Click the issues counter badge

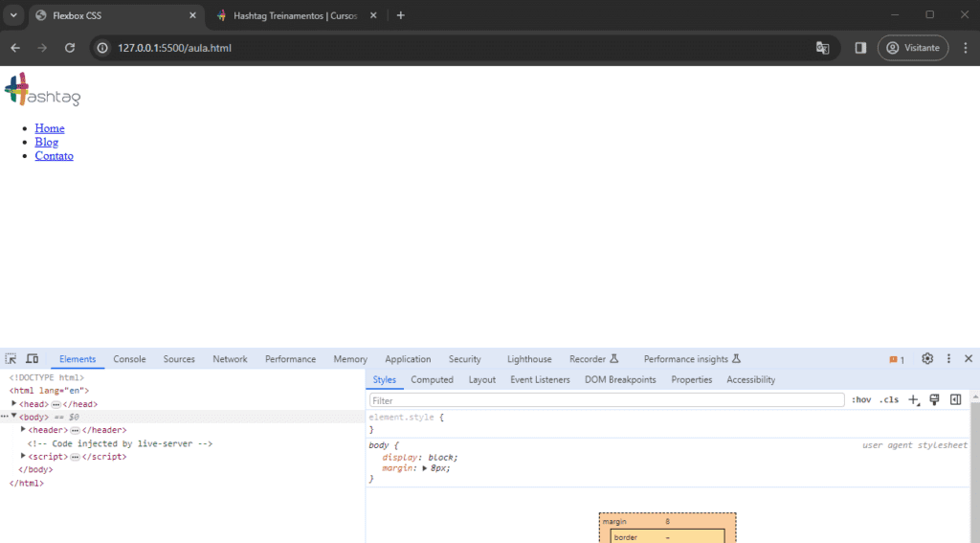pos(897,359)
